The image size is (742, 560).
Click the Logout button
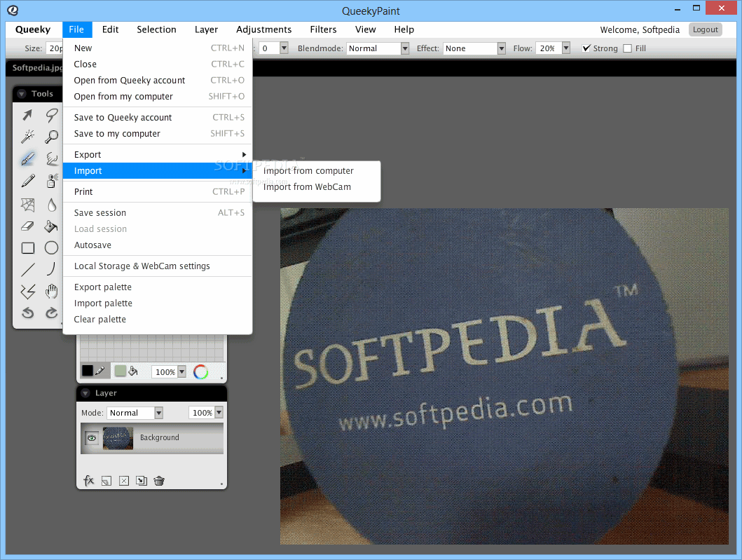pos(705,29)
